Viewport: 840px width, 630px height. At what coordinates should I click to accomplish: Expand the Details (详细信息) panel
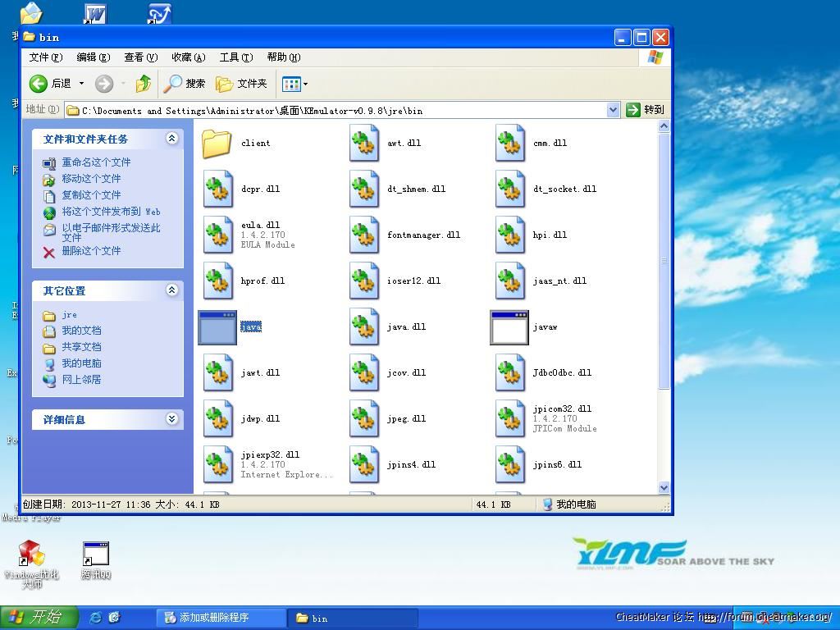(171, 419)
